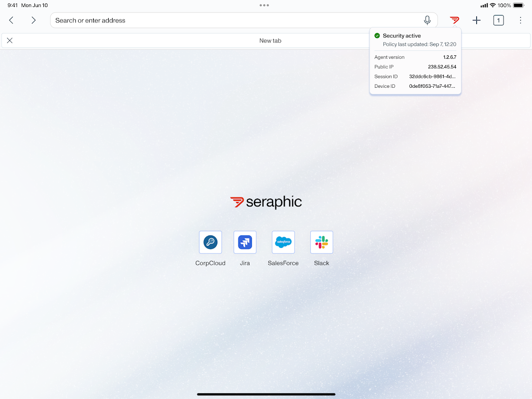Click the Session ID label

coord(386,76)
